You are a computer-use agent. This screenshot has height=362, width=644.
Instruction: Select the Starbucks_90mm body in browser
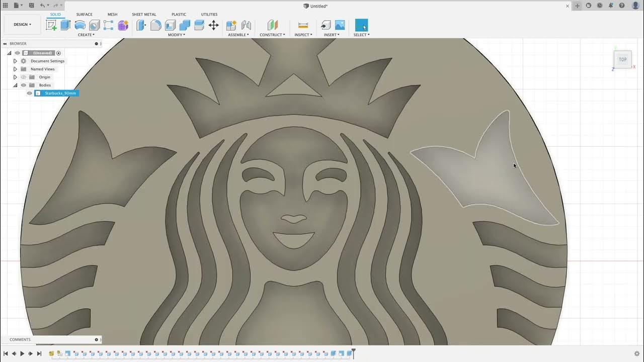[x=57, y=93]
